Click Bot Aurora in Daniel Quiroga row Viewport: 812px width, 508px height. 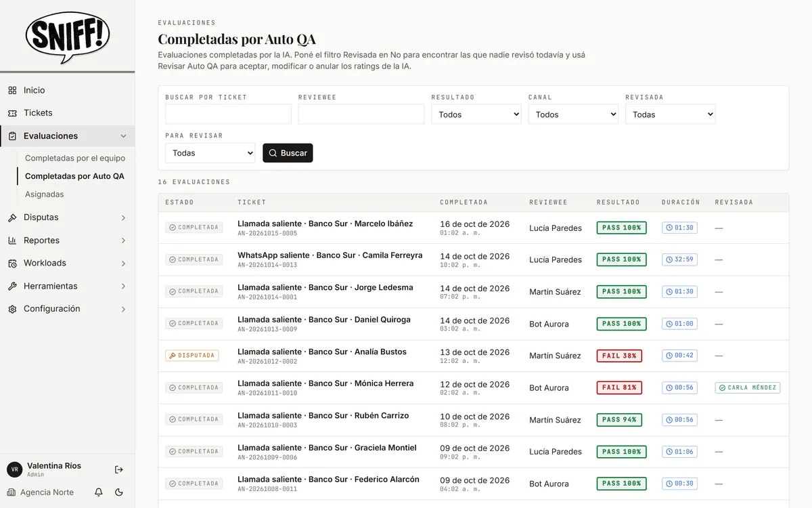coord(549,324)
